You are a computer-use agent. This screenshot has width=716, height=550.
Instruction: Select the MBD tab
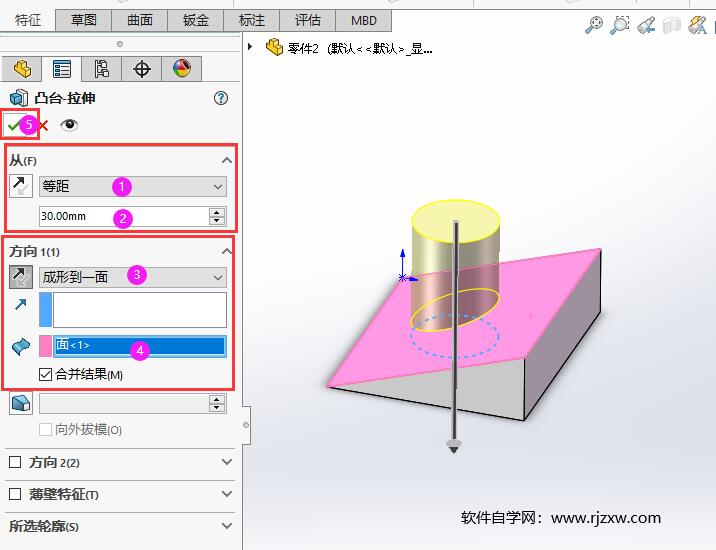click(x=363, y=21)
